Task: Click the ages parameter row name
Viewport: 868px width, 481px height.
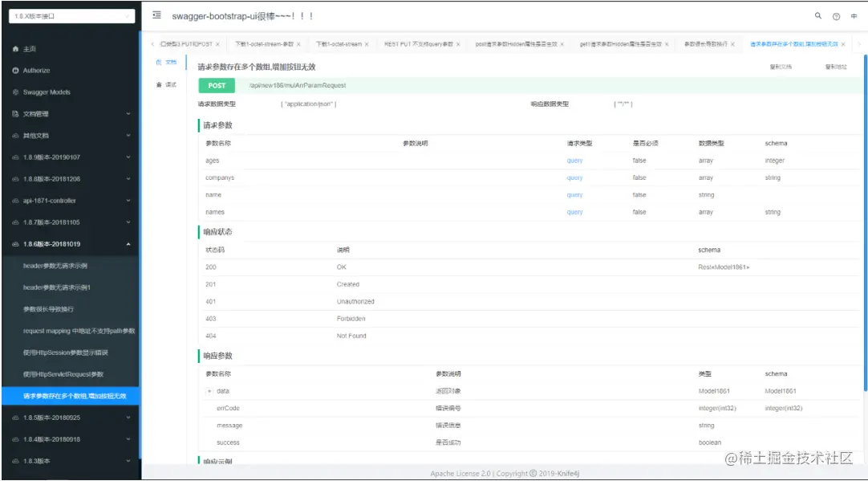Action: [x=212, y=161]
